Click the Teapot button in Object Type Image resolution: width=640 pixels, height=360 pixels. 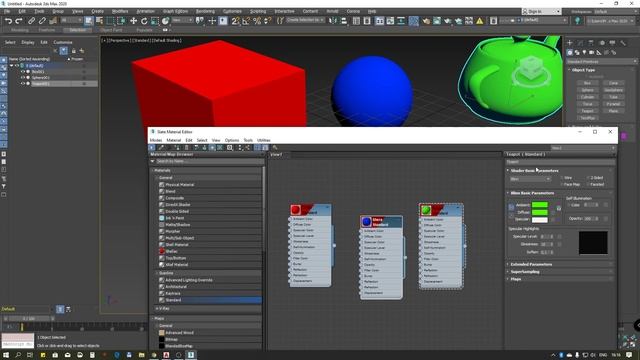pos(587,111)
